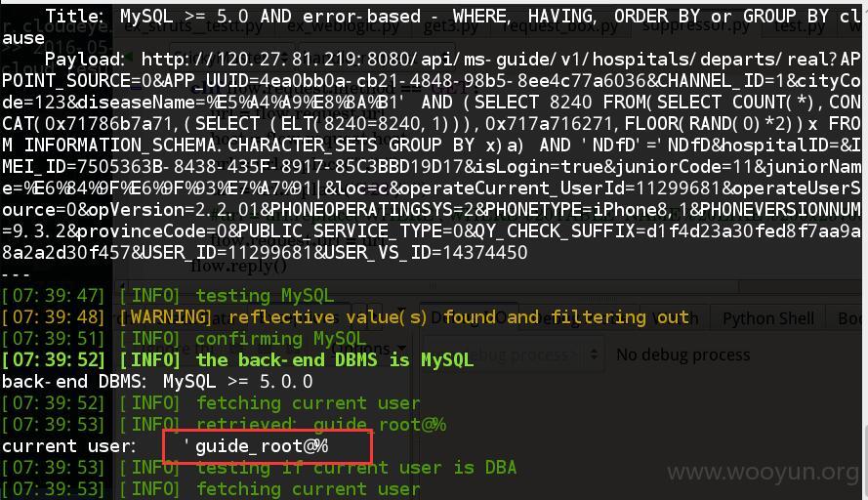Open the Python Shell tab in background IDE
Viewport: 868px width, 500px height.
pos(767,318)
